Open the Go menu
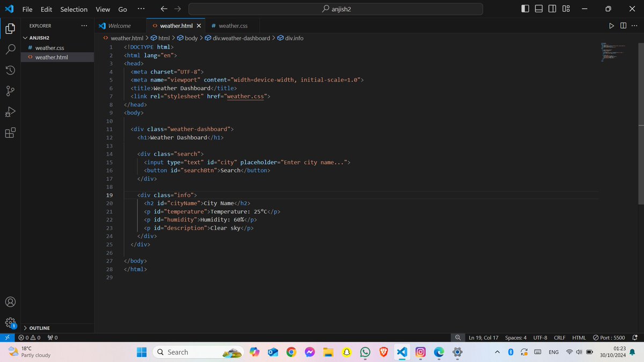The image size is (644, 362). pos(122,9)
